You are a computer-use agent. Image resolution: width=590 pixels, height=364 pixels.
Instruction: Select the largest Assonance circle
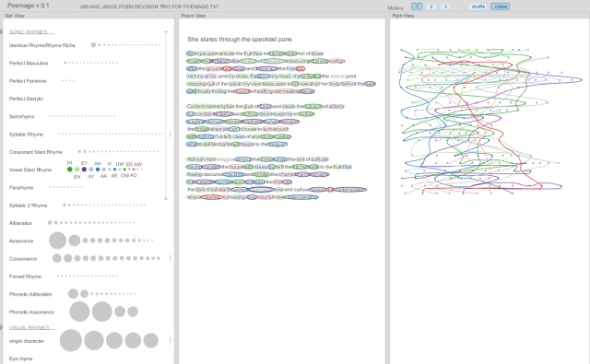click(57, 241)
